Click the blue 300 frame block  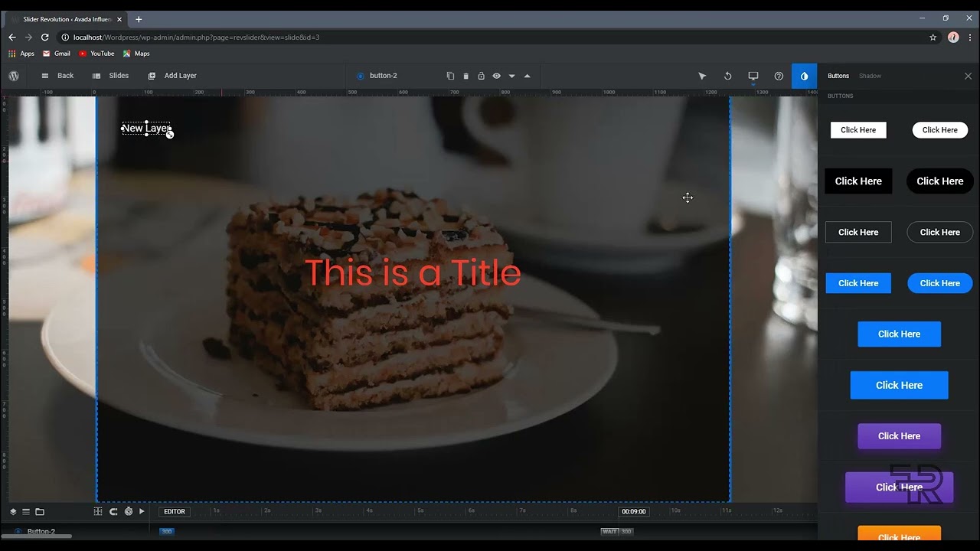pos(167,531)
